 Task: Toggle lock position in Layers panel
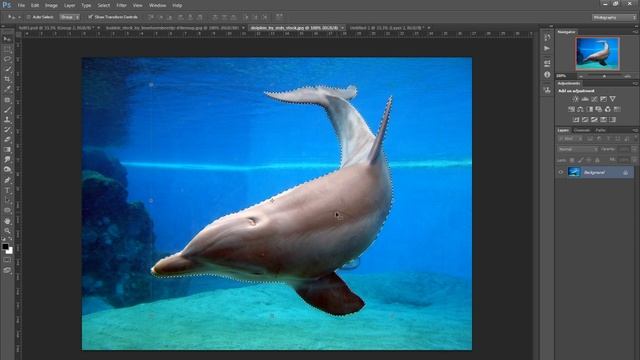(589, 160)
